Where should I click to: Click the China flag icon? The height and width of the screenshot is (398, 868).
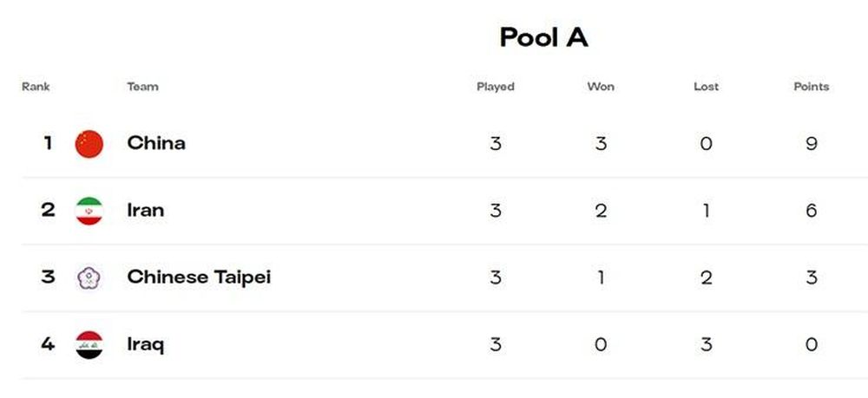[x=89, y=144]
